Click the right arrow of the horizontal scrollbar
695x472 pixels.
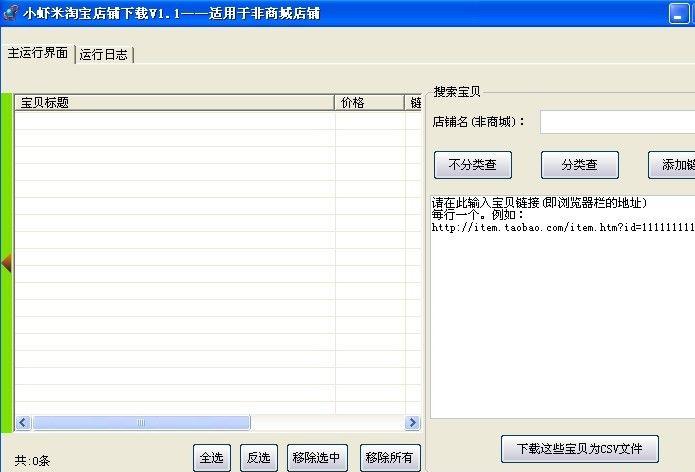pyautogui.click(x=411, y=423)
